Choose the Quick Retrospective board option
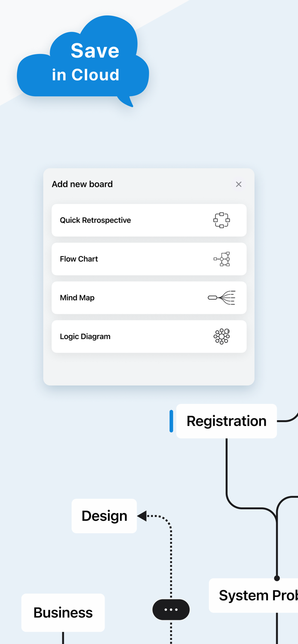Screen dimensions: 298x644 click(x=149, y=220)
